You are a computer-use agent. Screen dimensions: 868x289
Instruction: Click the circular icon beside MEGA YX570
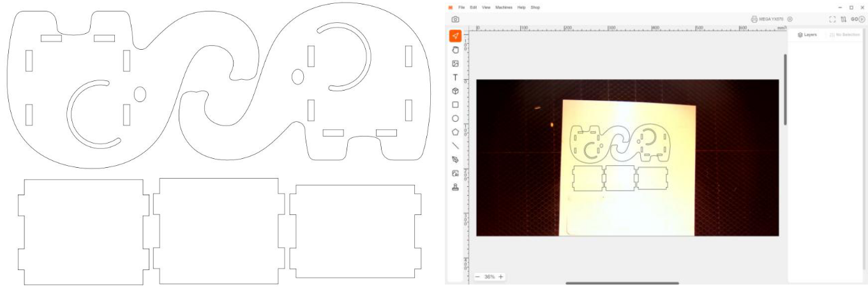coord(790,19)
